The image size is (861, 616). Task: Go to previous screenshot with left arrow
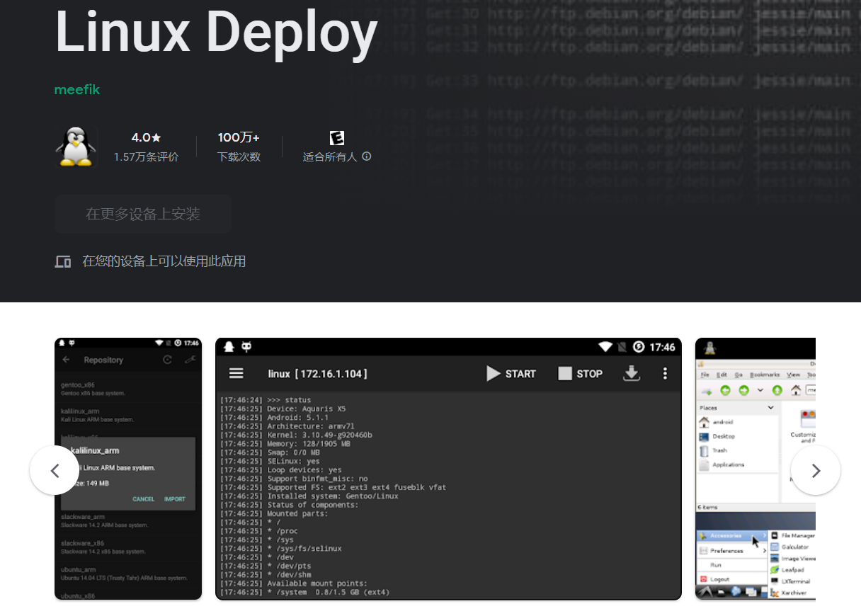pos(55,470)
